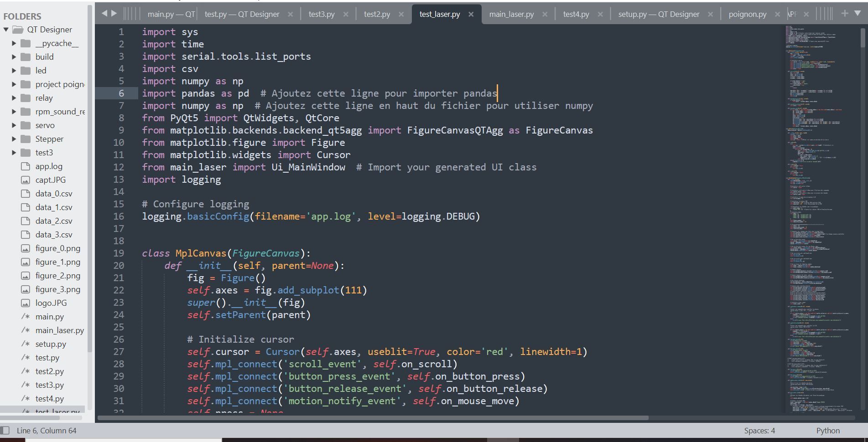Open data_1.csv in sidebar
The image size is (868, 442).
pyautogui.click(x=54, y=207)
